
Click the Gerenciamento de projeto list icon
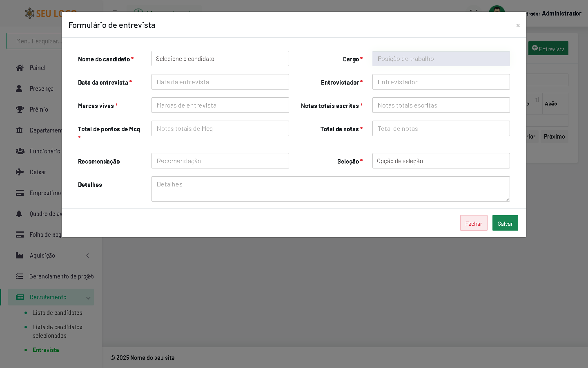pyautogui.click(x=20, y=276)
